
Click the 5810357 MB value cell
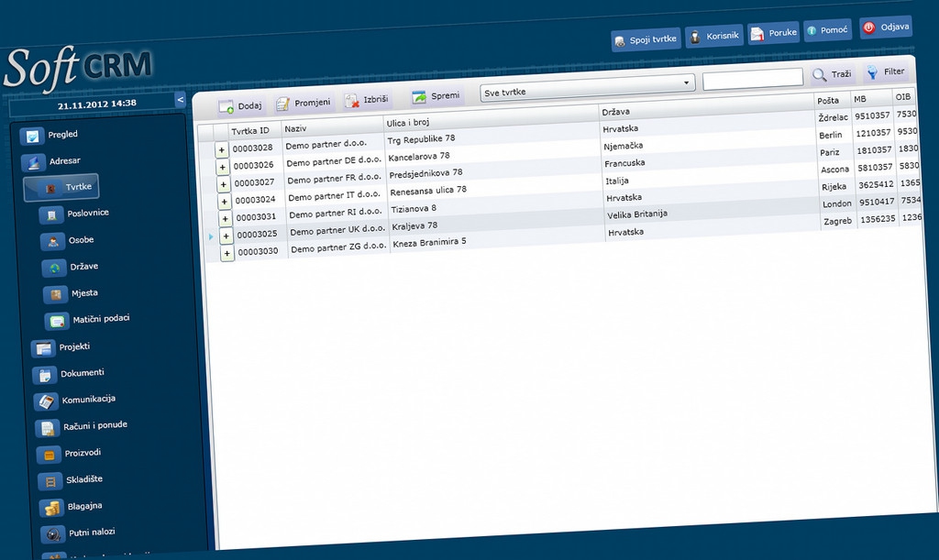[x=875, y=168]
